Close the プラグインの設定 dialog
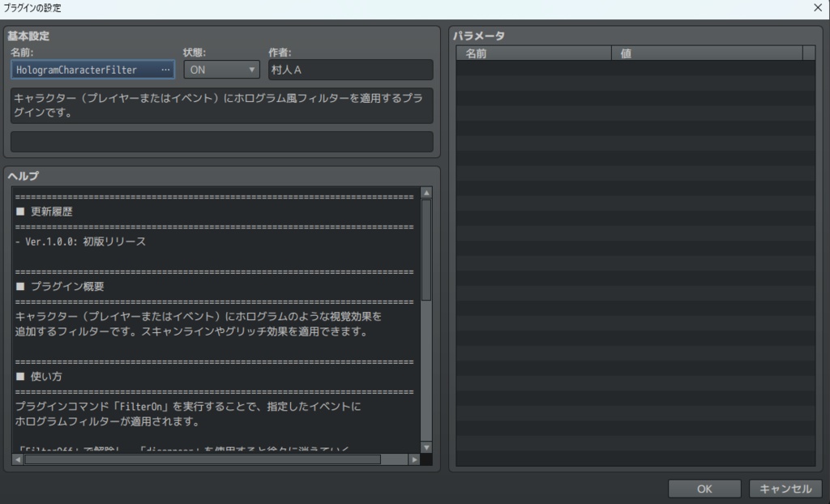The image size is (830, 504). 818,7
